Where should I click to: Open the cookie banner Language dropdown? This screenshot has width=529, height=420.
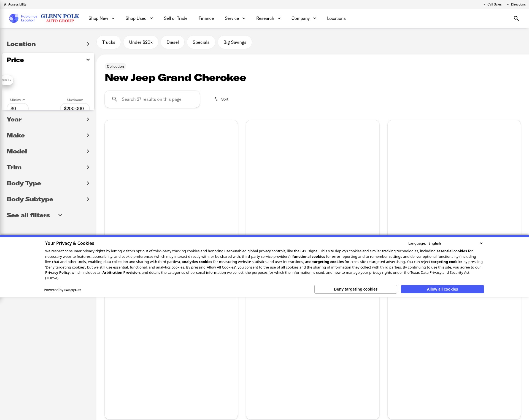click(x=455, y=243)
